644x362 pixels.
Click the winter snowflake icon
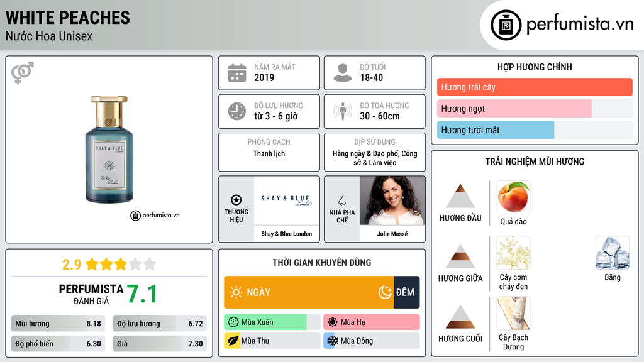(x=332, y=341)
